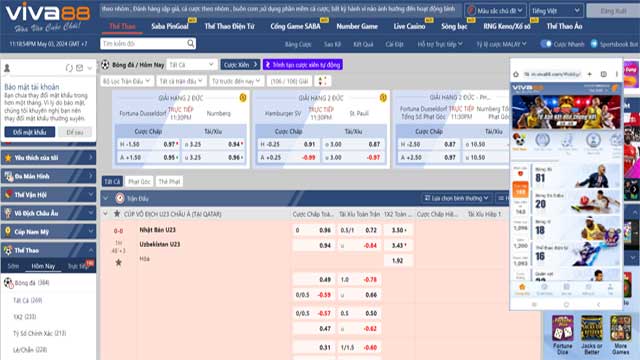This screenshot has width=640, height=360.
Task: Click the coin icon on Hamburger SV card
Action: (383, 98)
